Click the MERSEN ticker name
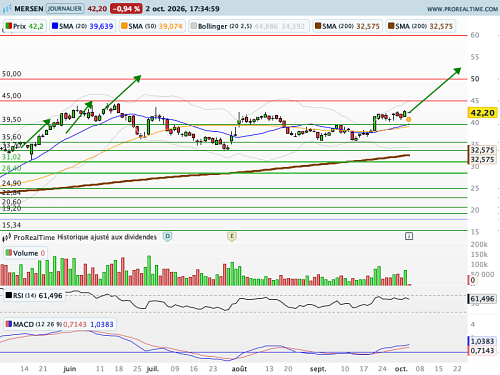This screenshot has height=375, width=500. coord(29,9)
